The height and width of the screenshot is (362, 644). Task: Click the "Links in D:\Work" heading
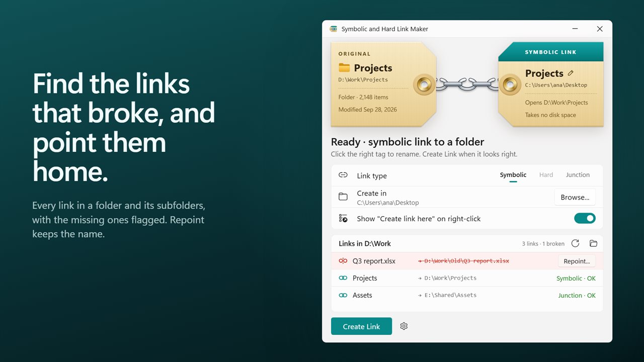tap(365, 243)
